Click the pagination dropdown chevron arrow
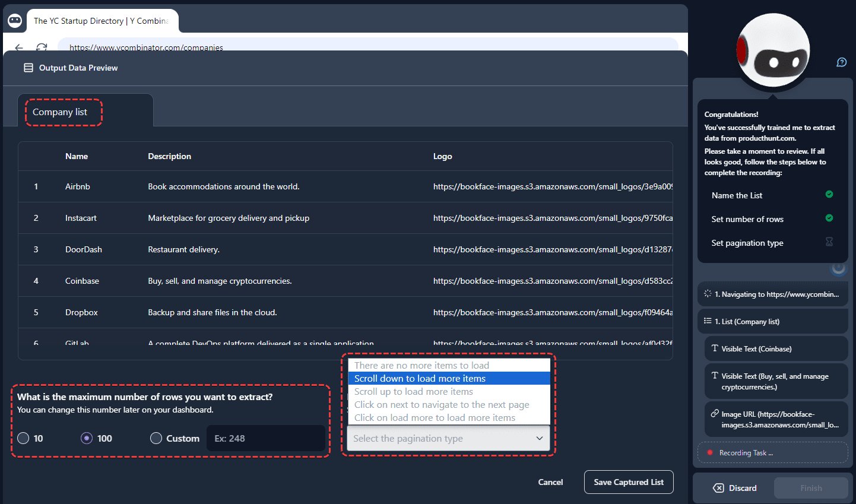This screenshot has width=856, height=504. click(x=540, y=438)
